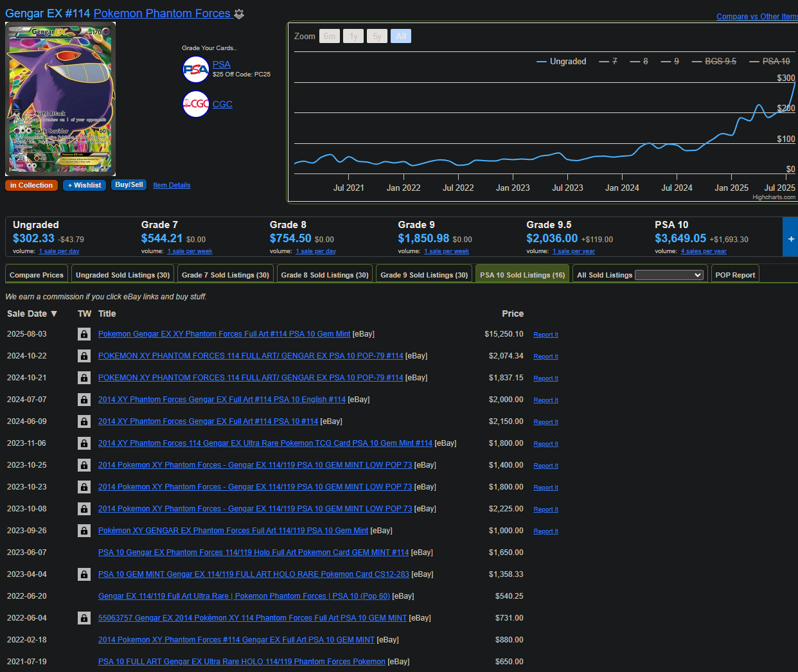Click the Gengar EX card thumbnail image
The image size is (798, 672).
pyautogui.click(x=60, y=99)
